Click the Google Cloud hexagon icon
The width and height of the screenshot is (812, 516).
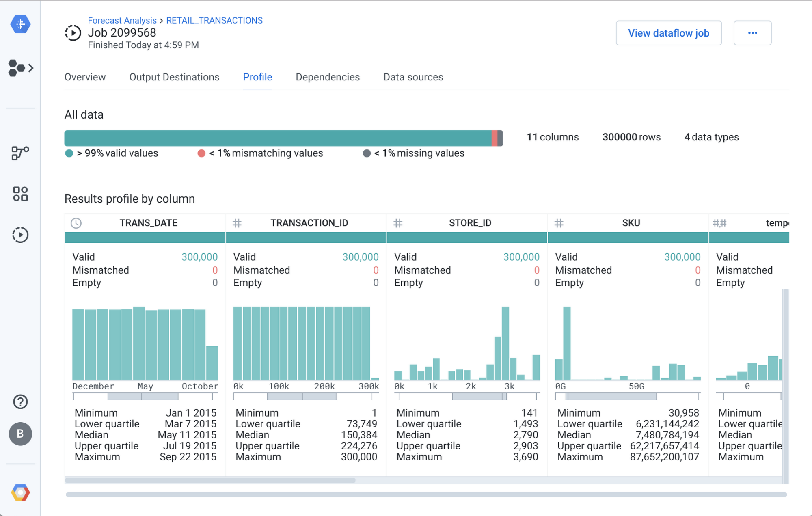tap(20, 492)
